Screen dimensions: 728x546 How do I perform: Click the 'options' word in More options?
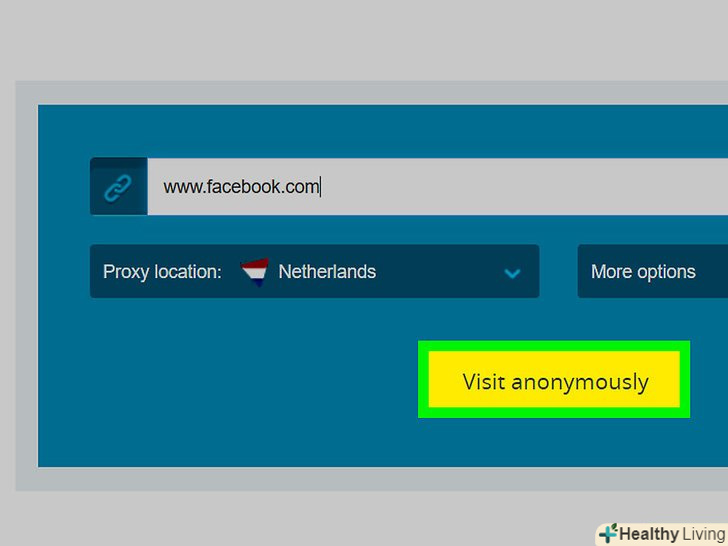tap(666, 273)
